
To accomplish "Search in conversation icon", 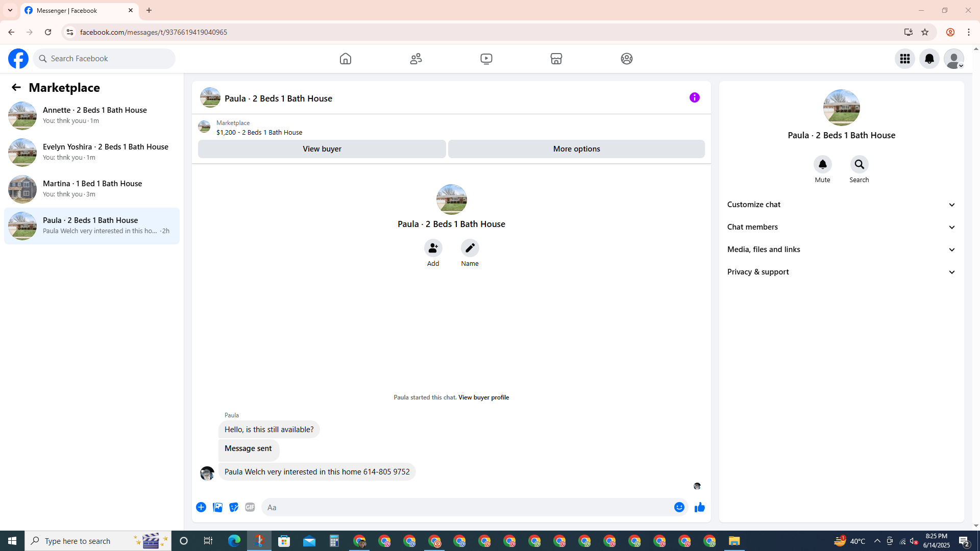I will coord(860,164).
